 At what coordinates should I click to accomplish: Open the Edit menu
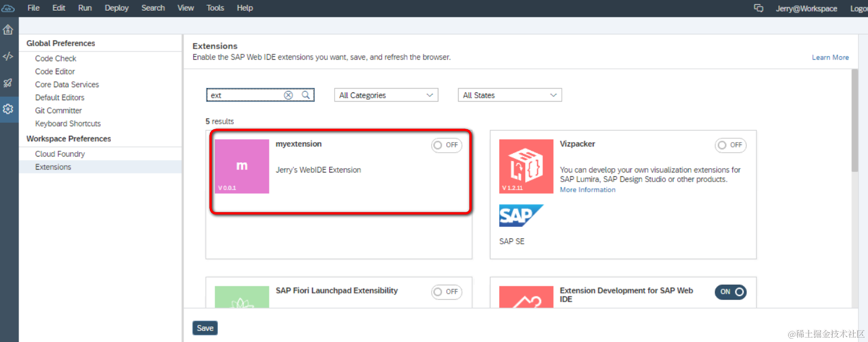pyautogui.click(x=59, y=8)
